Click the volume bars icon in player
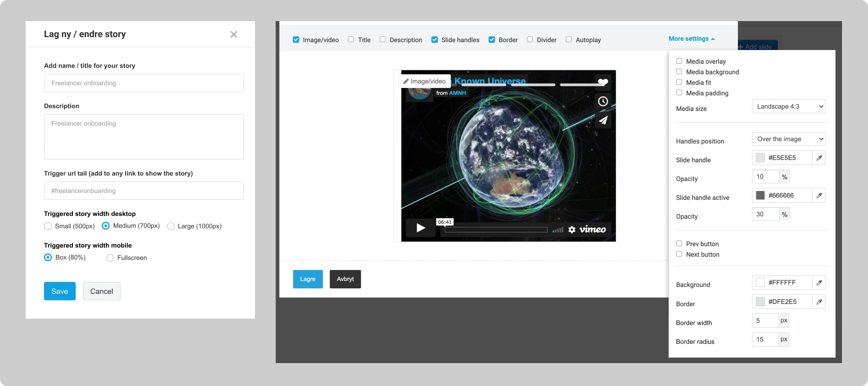 click(558, 230)
